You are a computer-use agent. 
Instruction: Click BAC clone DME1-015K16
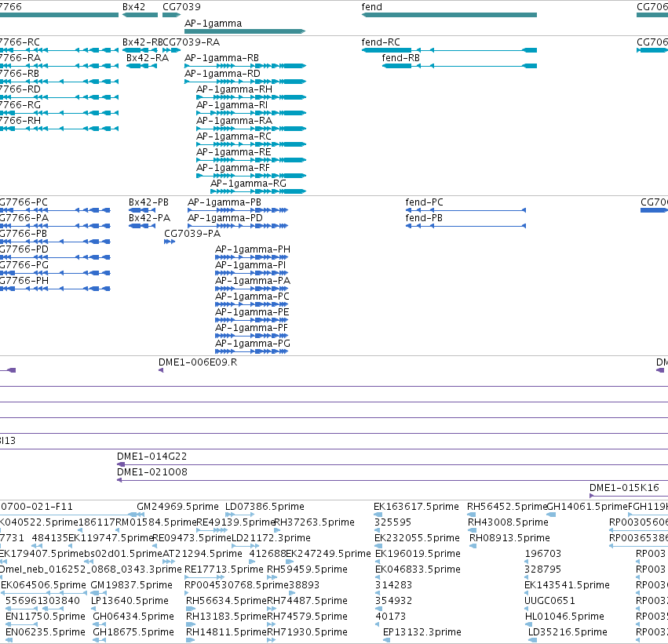pyautogui.click(x=624, y=488)
